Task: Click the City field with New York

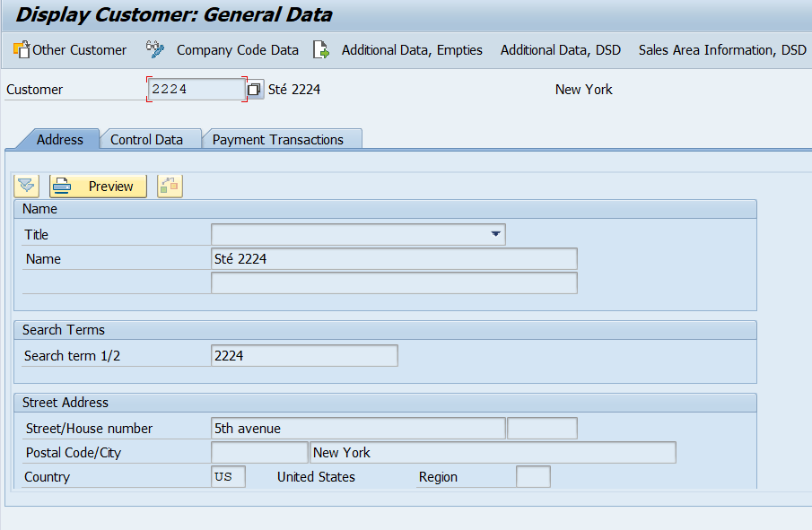Action: point(493,452)
